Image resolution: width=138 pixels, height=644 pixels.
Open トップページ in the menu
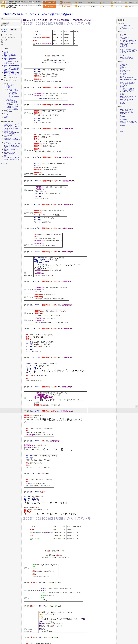(x=7, y=51)
